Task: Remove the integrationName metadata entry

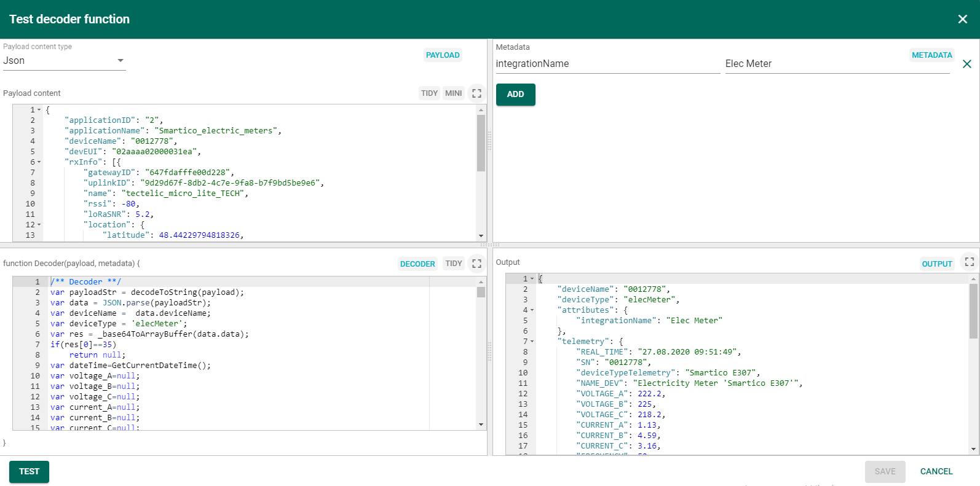Action: click(x=966, y=64)
